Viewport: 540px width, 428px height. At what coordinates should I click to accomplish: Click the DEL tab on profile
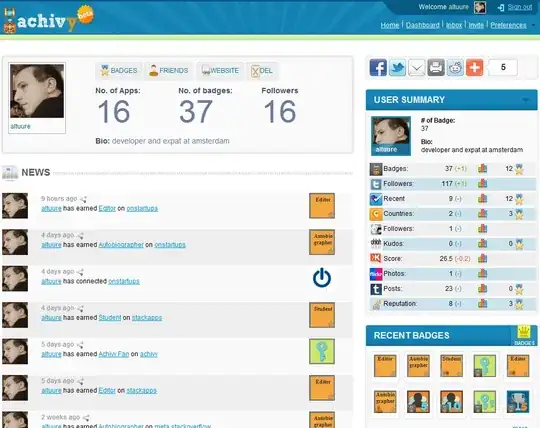262,71
